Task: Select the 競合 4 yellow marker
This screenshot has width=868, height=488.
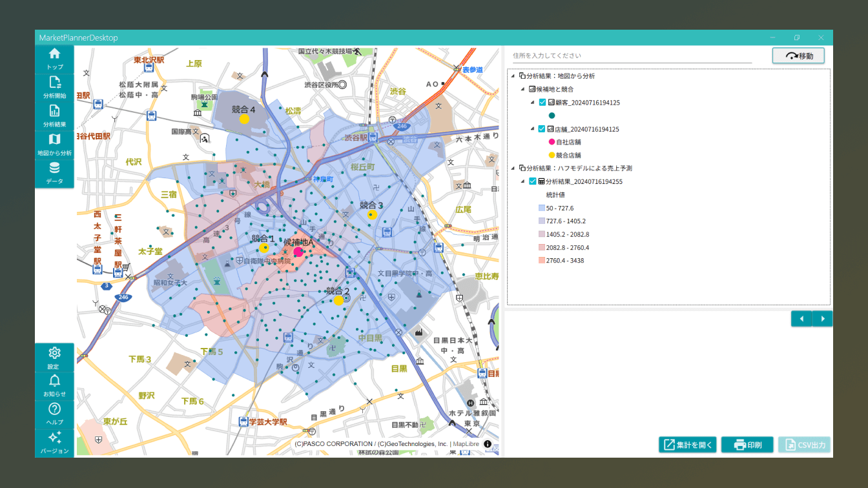Action: coord(244,119)
